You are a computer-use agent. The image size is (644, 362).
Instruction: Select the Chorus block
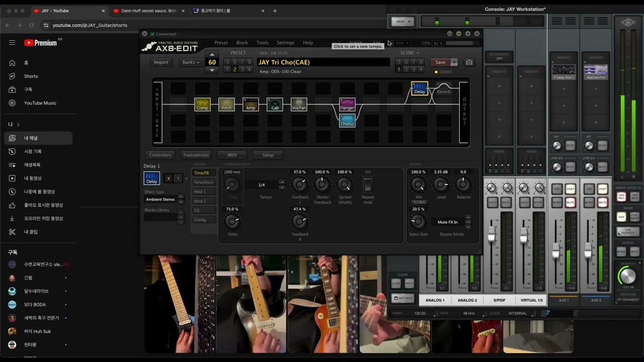pyautogui.click(x=347, y=121)
